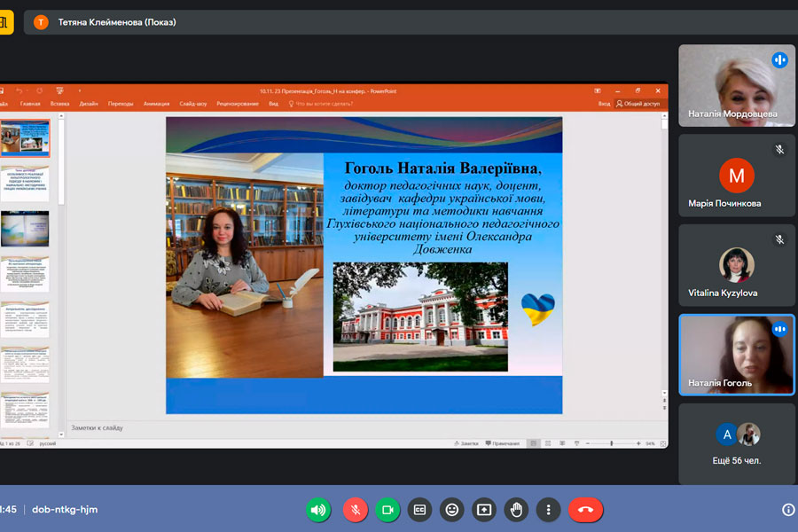This screenshot has height=532, width=798.
Task: Click the Заметки button in status bar
Action: [x=466, y=443]
